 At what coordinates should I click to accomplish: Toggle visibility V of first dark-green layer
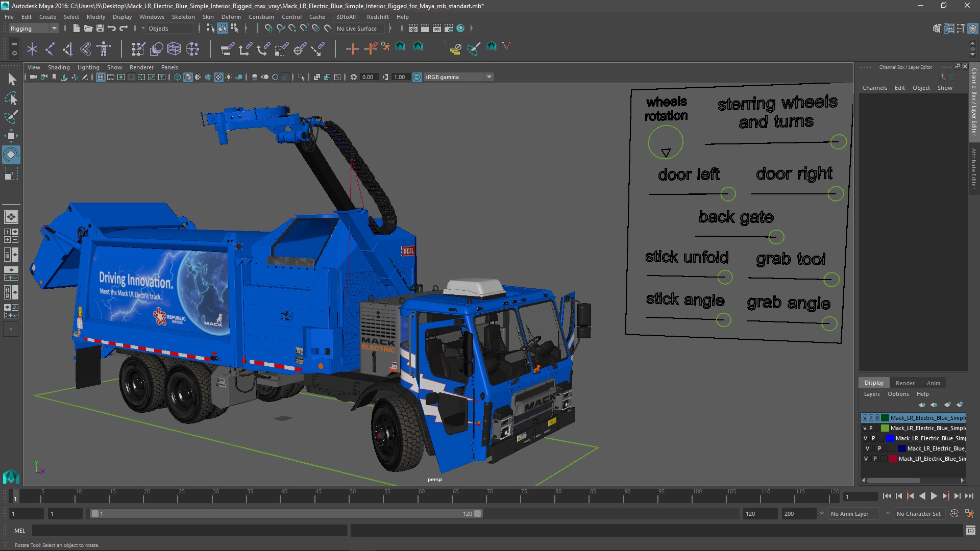[x=865, y=418]
